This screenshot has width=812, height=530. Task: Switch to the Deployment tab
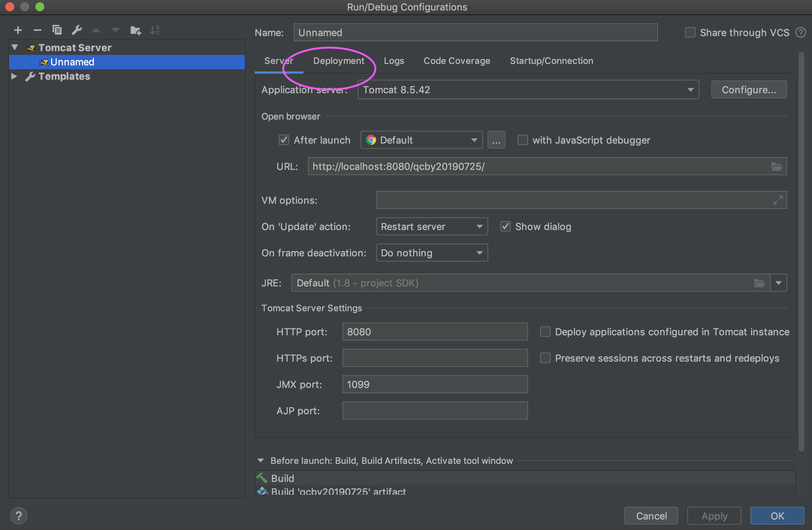pyautogui.click(x=339, y=61)
